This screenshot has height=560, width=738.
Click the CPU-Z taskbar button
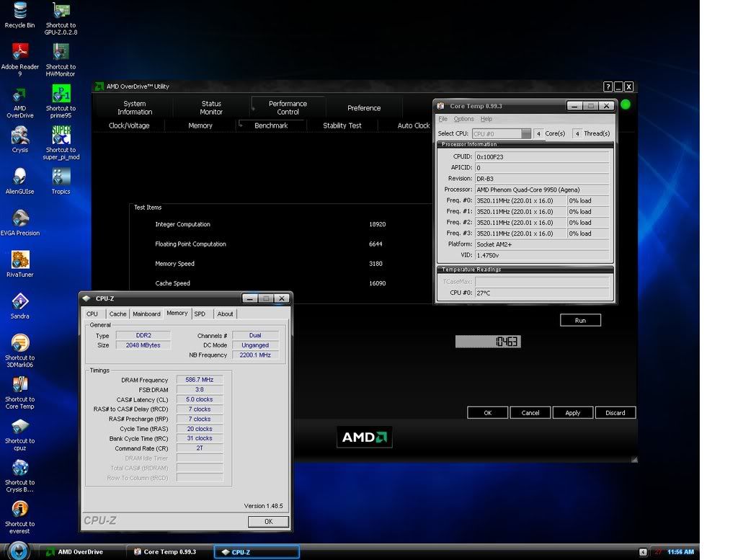pyautogui.click(x=257, y=552)
